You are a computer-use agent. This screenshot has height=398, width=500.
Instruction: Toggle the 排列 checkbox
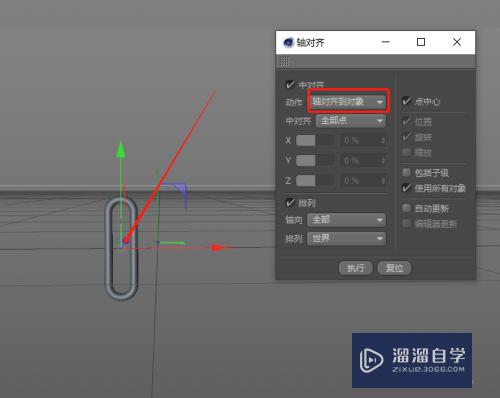(x=290, y=202)
